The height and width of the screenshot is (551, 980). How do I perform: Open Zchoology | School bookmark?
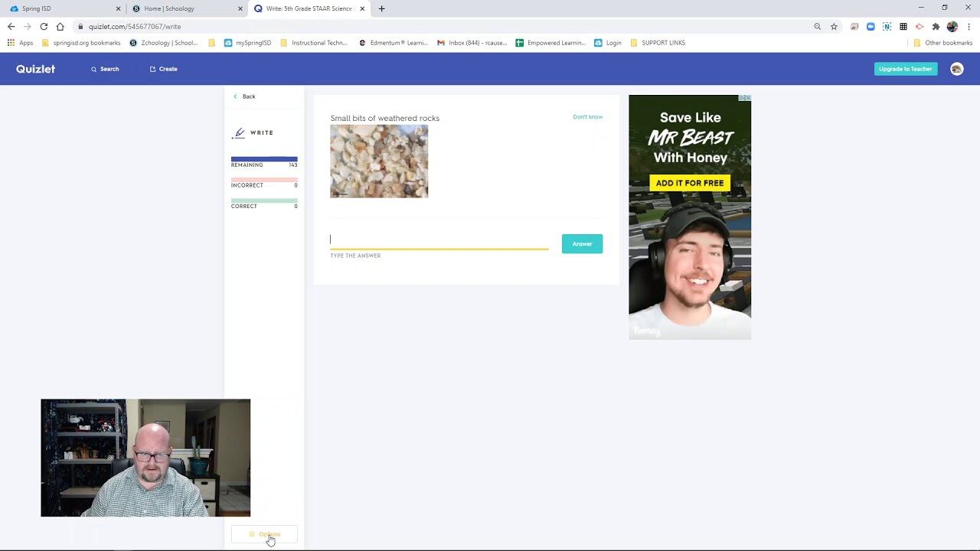tap(163, 43)
